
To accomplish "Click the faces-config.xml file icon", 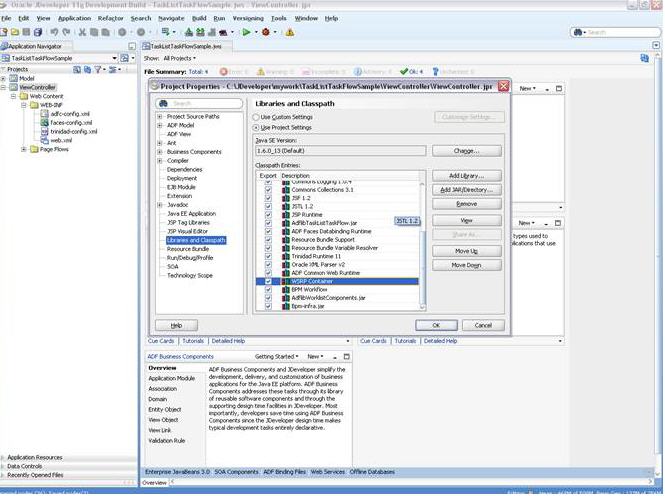I will click(x=44, y=123).
